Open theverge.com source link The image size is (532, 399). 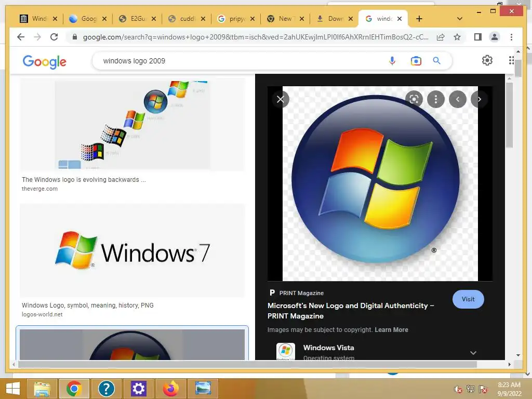(x=39, y=189)
